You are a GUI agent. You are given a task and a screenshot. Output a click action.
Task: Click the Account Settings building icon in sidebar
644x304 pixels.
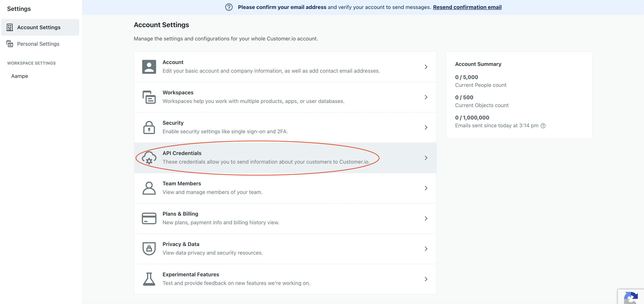point(10,28)
